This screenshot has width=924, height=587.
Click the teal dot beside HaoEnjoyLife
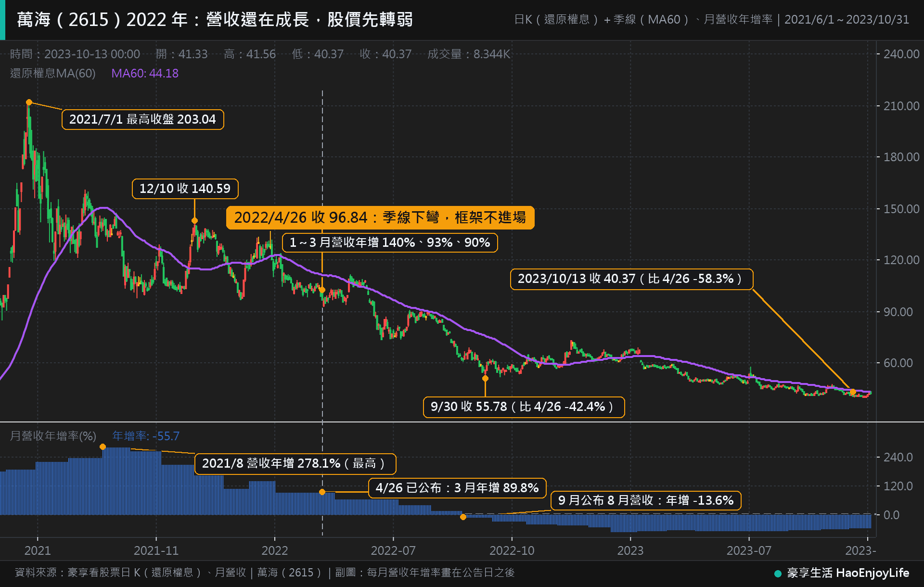click(778, 574)
